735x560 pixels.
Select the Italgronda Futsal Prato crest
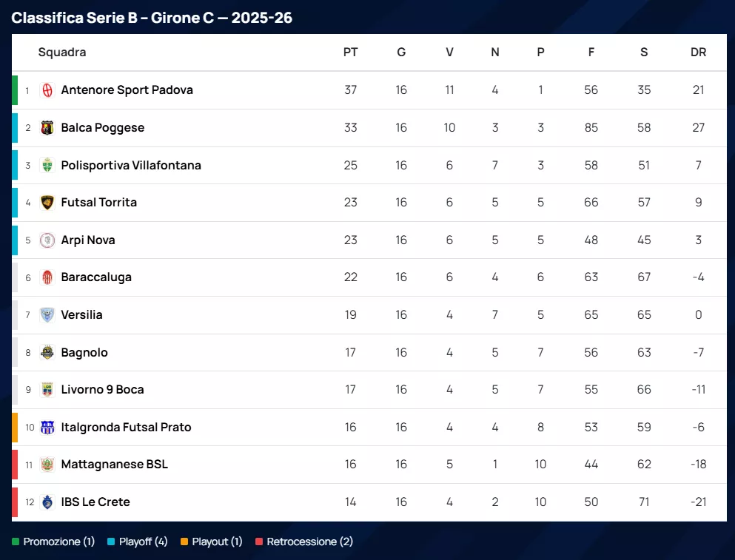47,428
